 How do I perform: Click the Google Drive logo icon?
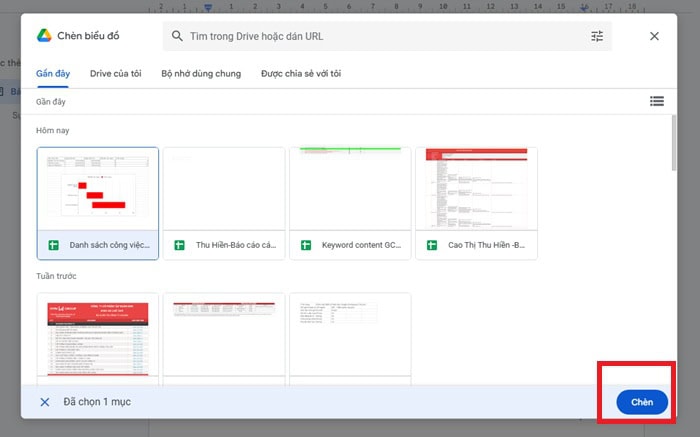45,36
